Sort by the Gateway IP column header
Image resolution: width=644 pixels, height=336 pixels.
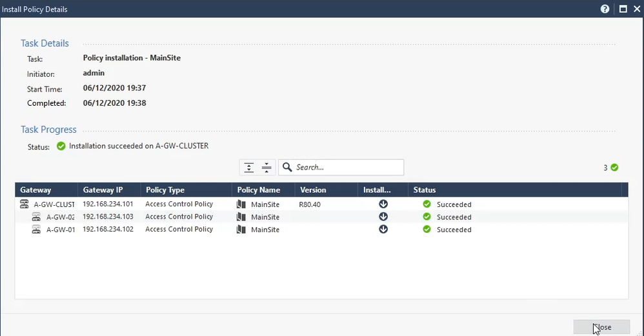102,190
